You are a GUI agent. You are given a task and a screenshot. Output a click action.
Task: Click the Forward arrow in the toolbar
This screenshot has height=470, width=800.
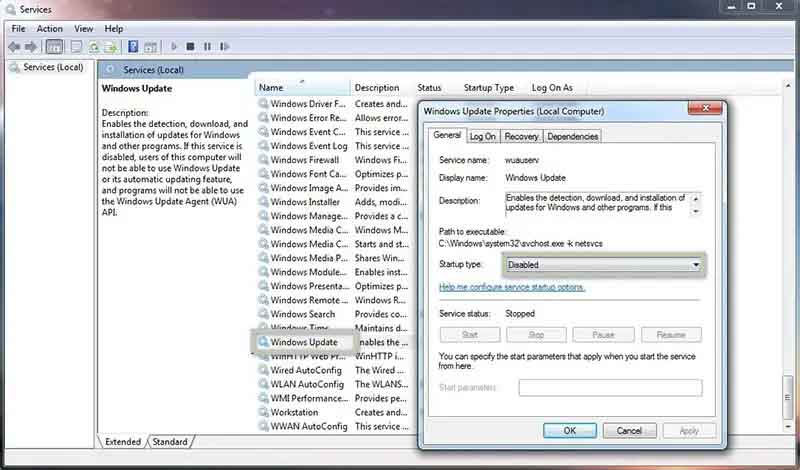coord(31,47)
